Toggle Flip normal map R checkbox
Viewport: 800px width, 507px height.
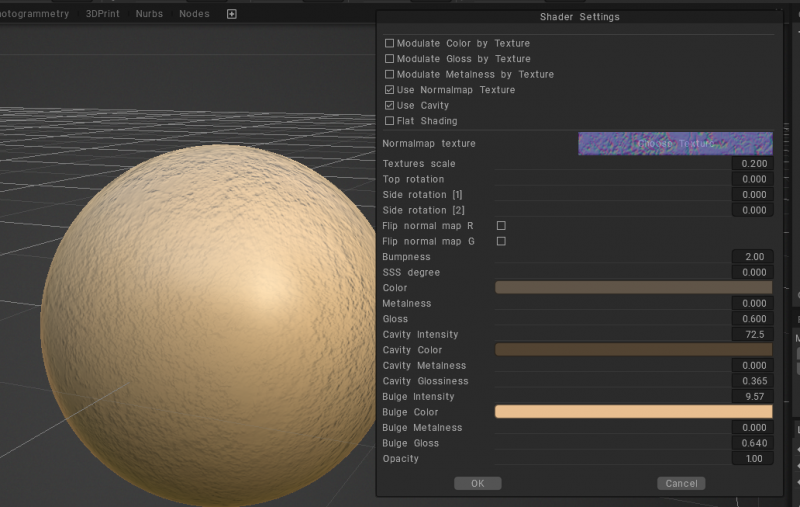501,226
